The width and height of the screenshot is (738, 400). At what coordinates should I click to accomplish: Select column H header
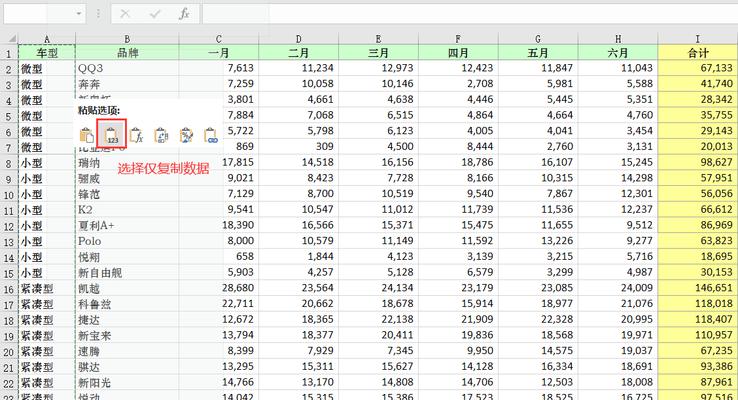[x=618, y=39]
